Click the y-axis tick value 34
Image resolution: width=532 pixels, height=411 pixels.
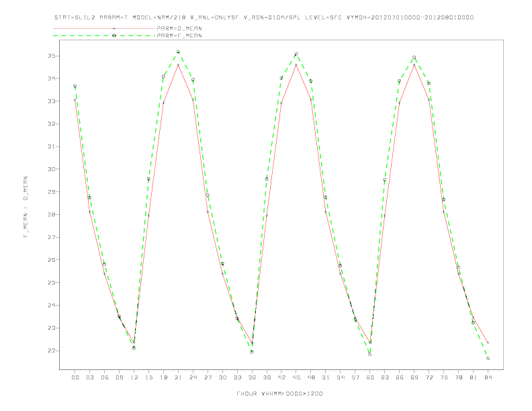point(51,79)
